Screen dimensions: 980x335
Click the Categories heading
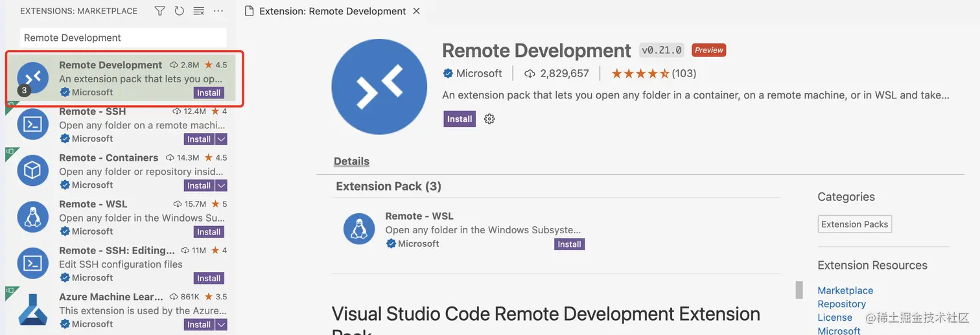(846, 197)
